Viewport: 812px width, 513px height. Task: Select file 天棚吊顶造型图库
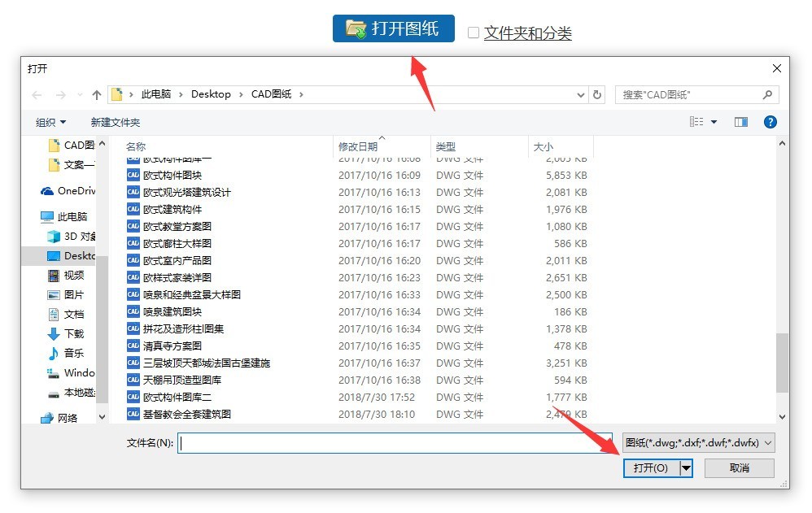point(182,380)
